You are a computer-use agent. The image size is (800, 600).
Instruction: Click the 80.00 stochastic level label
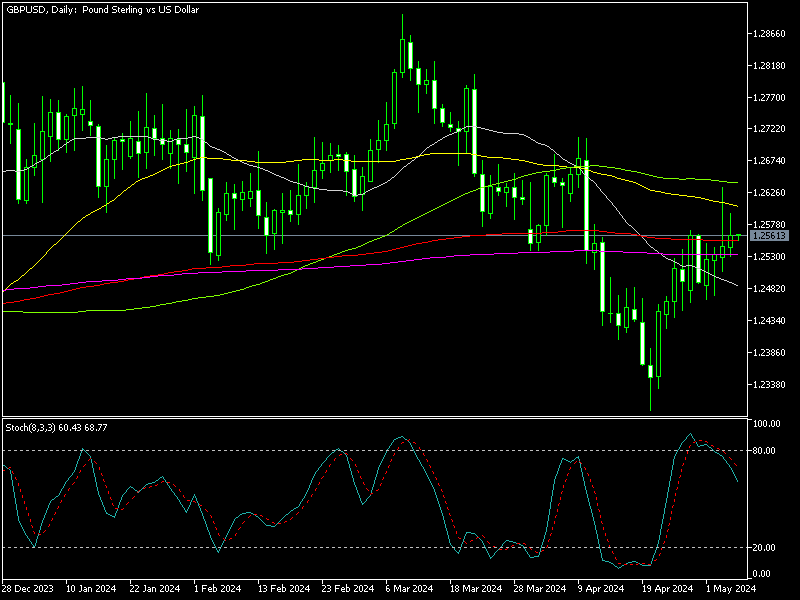[765, 451]
